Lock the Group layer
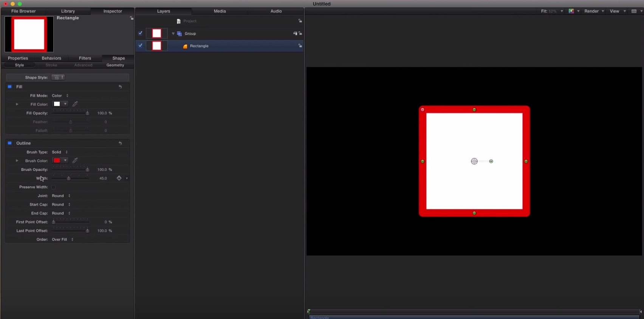Screen dimensions: 644x319 coord(300,33)
